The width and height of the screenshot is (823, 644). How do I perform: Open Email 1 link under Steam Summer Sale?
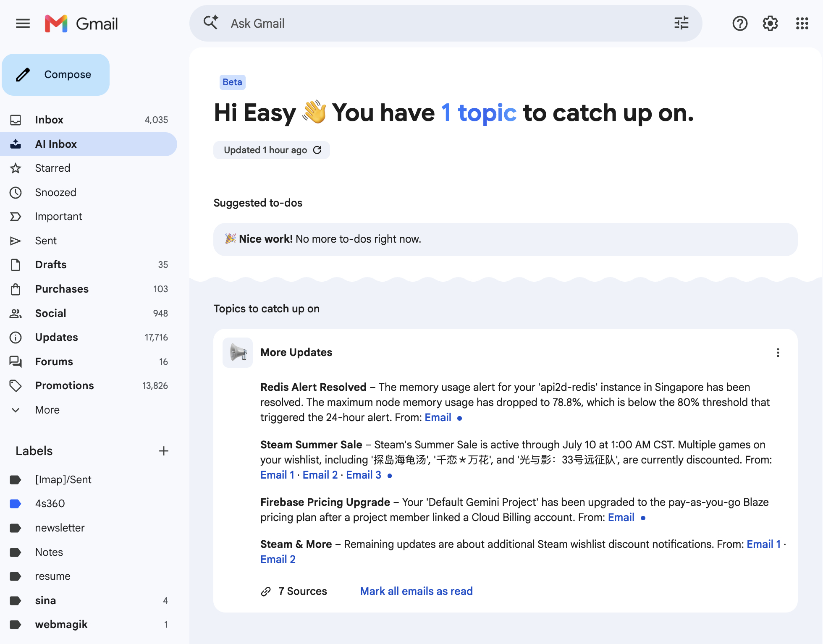pos(277,475)
